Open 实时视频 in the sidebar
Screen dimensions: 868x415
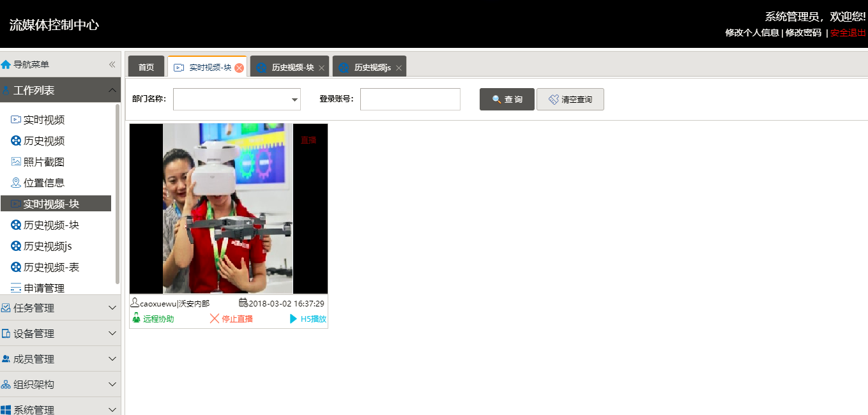pos(43,120)
